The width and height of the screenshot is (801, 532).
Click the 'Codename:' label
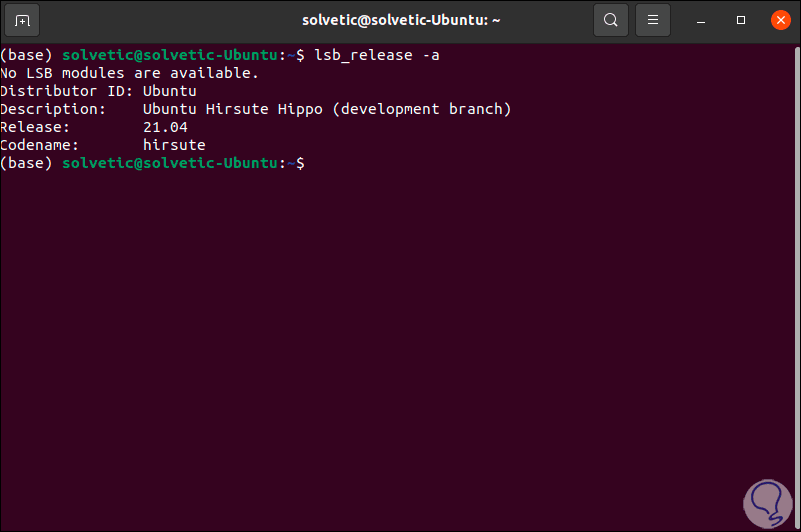pos(40,145)
